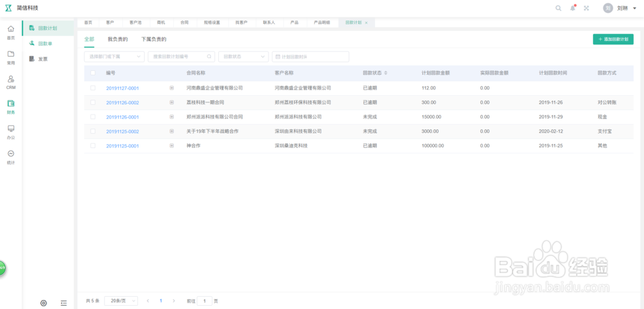Switch to the 合同 page tab
The image size is (644, 309).
184,23
